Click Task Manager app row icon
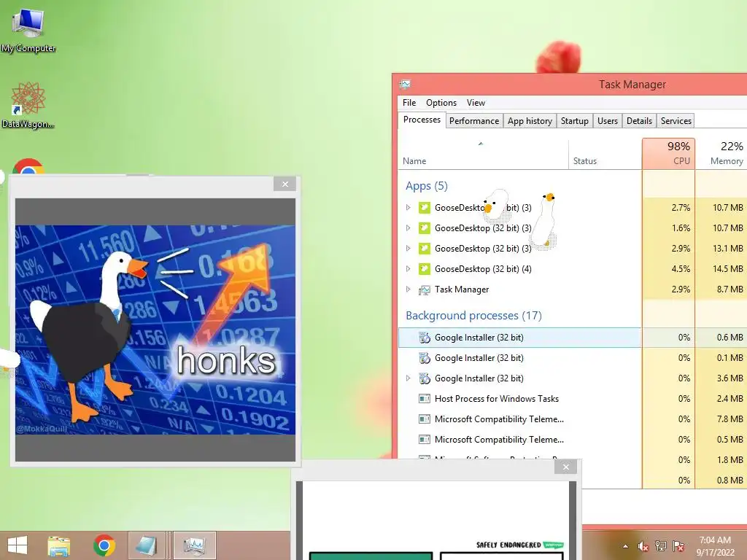 [424, 289]
